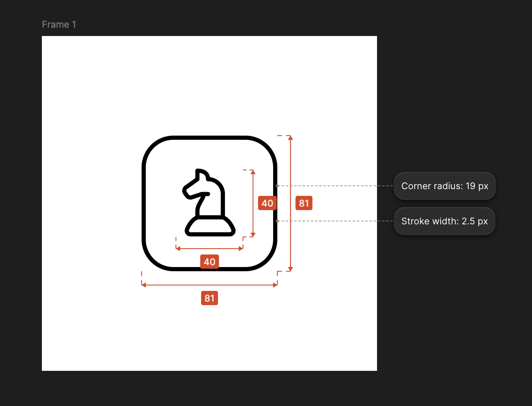Select the rounded square black border
Image resolution: width=532 pixels, height=406 pixels.
(209, 137)
